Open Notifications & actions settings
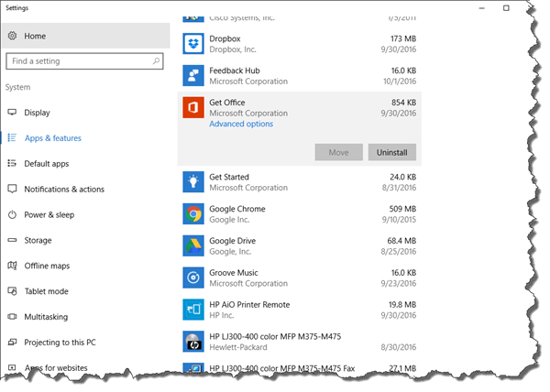Screen dimensions: 550x392 pyautogui.click(x=64, y=190)
